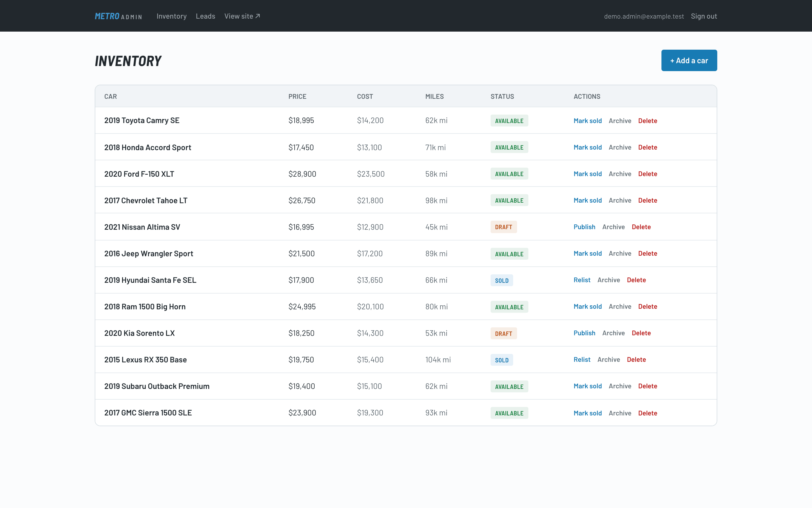Archive the 2020 Ford F-150 XLT
This screenshot has width=812, height=508.
click(x=620, y=174)
